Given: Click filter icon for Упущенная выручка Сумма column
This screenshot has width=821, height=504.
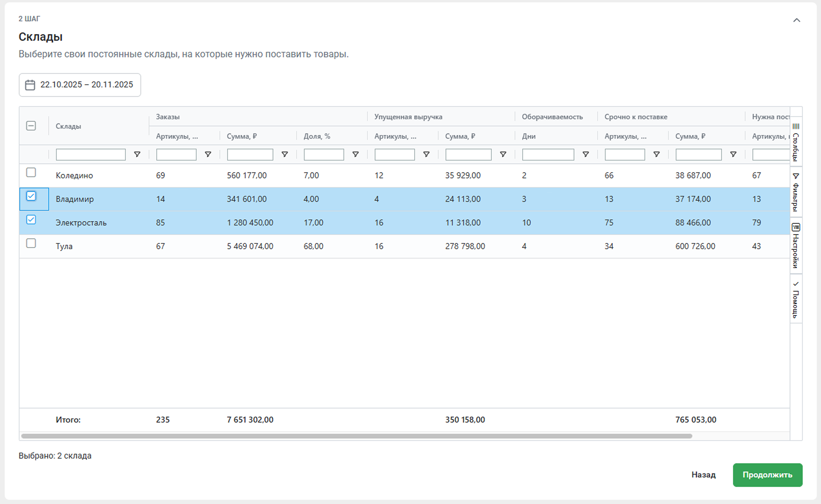Looking at the screenshot, I should [x=503, y=154].
